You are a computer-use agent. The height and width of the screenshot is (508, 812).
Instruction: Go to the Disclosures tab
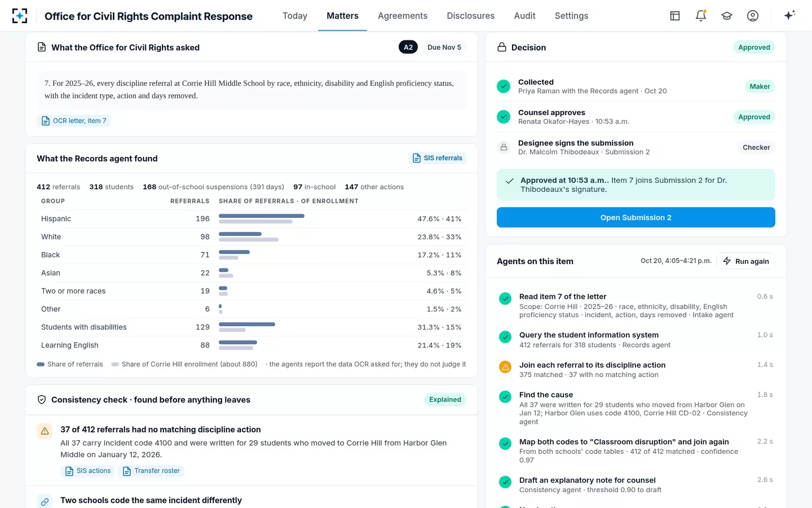point(471,16)
